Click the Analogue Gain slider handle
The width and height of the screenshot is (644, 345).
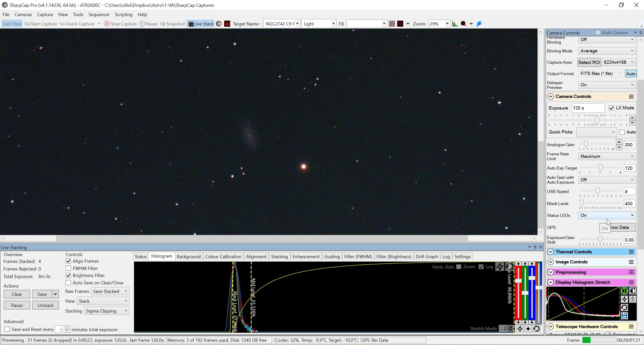[586, 144]
